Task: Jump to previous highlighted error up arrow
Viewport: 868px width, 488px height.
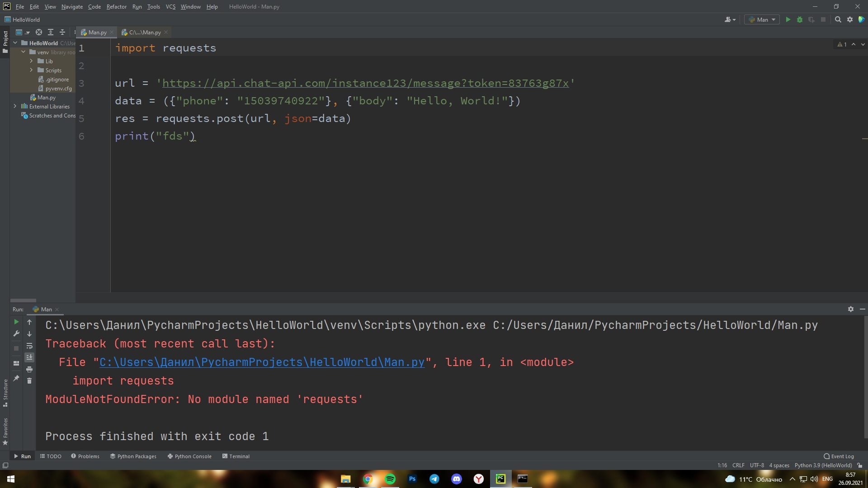Action: (x=854, y=44)
